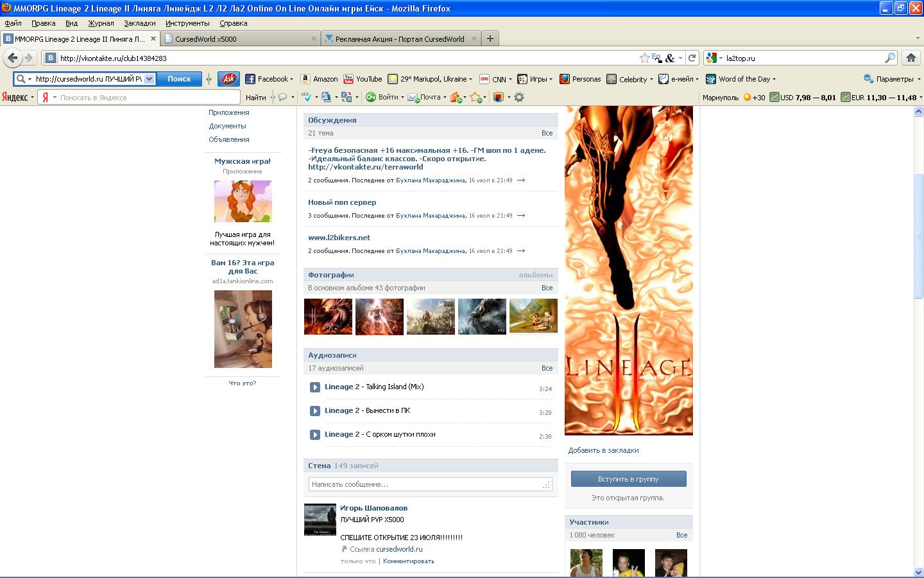The height and width of the screenshot is (578, 924).
Task: Click the Добавить в закладки link
Action: click(603, 450)
